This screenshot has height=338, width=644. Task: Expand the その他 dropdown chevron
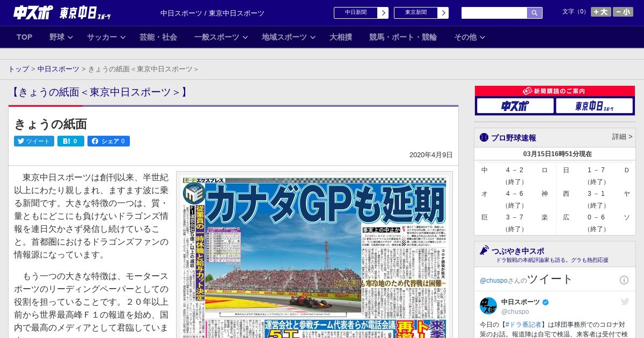(482, 38)
